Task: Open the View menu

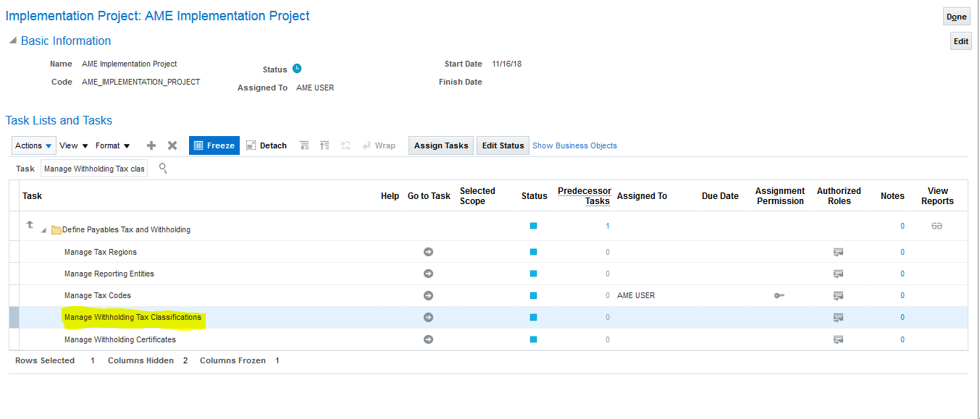Action: pos(73,145)
